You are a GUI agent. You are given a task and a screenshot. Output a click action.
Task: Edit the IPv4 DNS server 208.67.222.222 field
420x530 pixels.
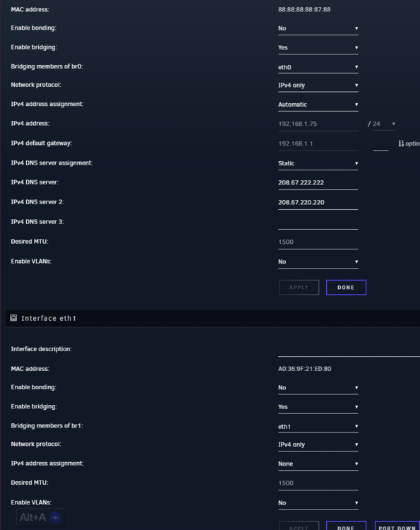pos(318,183)
